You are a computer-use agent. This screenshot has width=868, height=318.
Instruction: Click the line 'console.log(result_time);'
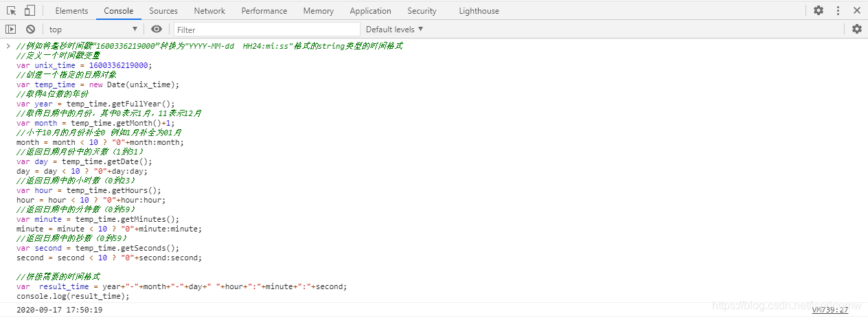[x=73, y=296]
